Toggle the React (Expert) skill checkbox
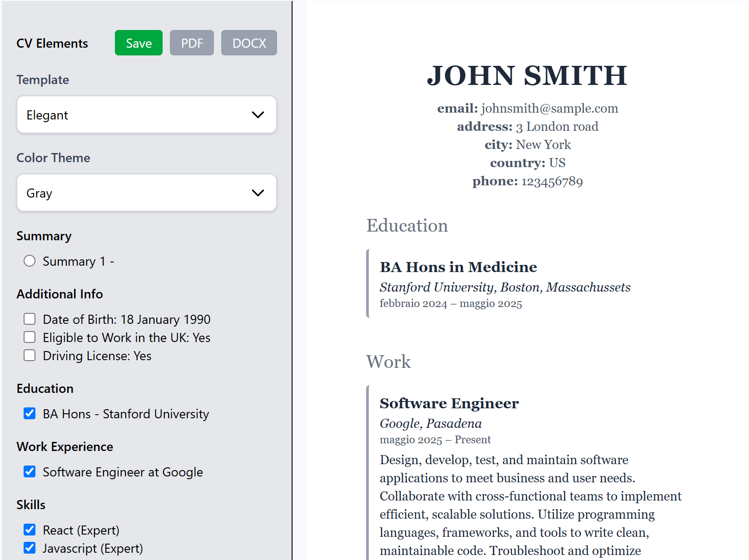 [30, 530]
